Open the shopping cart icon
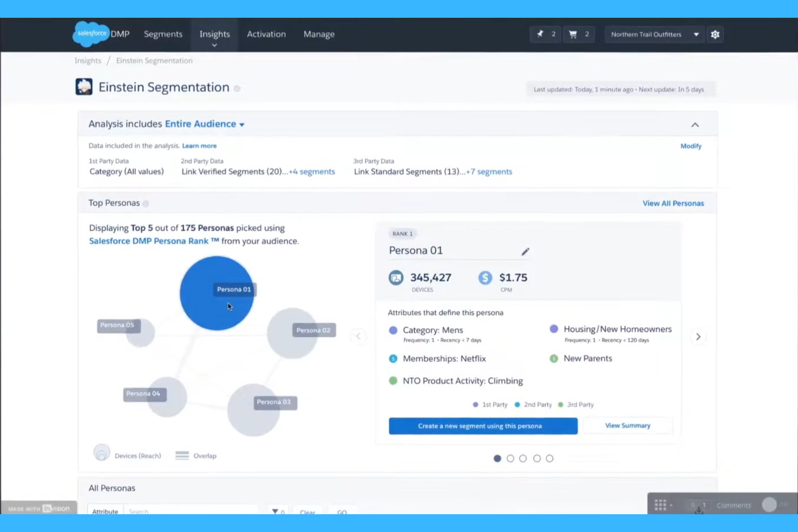The height and width of the screenshot is (532, 798). tap(573, 34)
